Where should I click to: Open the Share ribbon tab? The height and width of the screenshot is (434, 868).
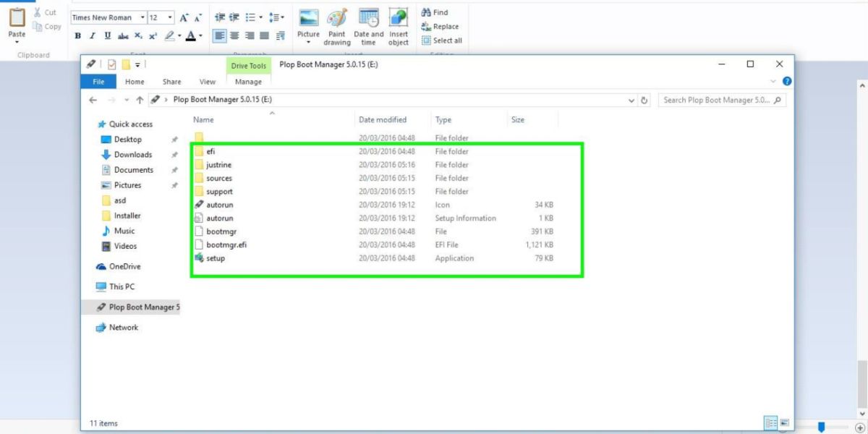(x=171, y=82)
